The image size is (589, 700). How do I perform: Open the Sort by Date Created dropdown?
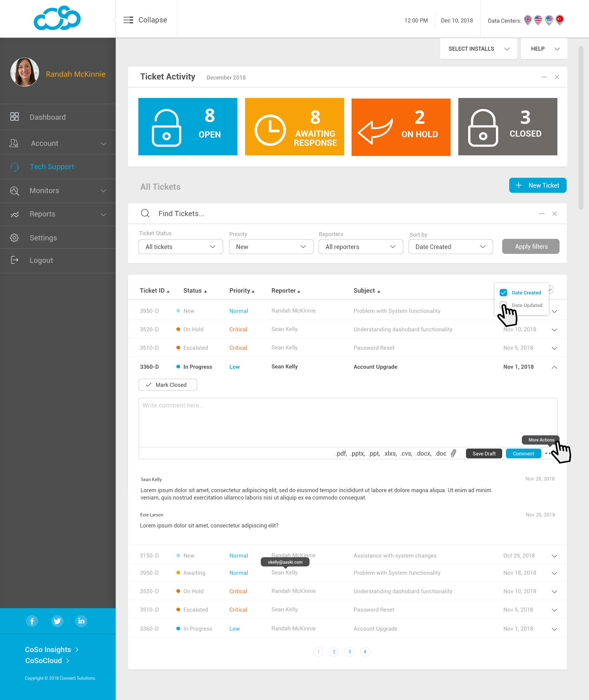tap(450, 247)
